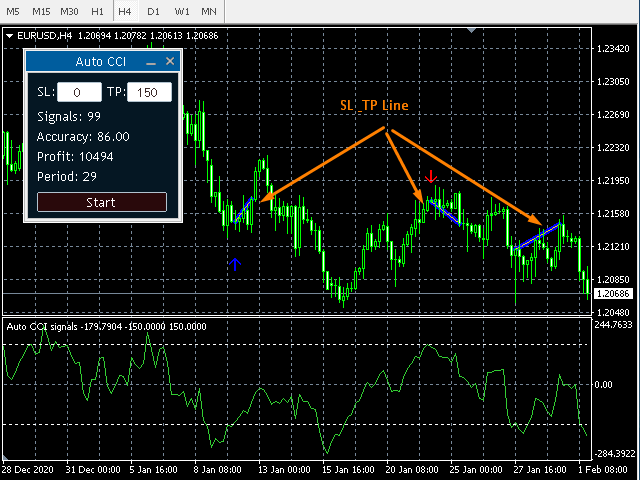Screen dimensions: 640x480
Task: Switch to the H1 timeframe
Action: coord(97,11)
